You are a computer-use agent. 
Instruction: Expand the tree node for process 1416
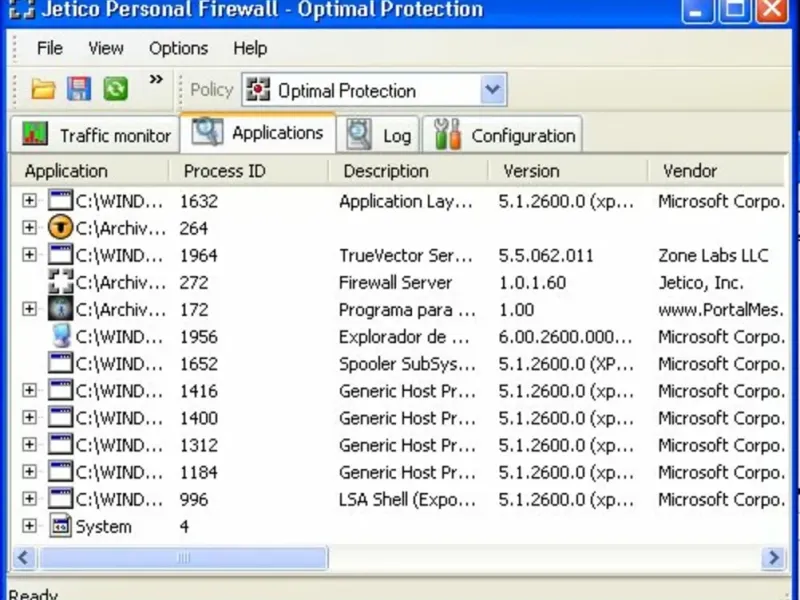(x=29, y=390)
